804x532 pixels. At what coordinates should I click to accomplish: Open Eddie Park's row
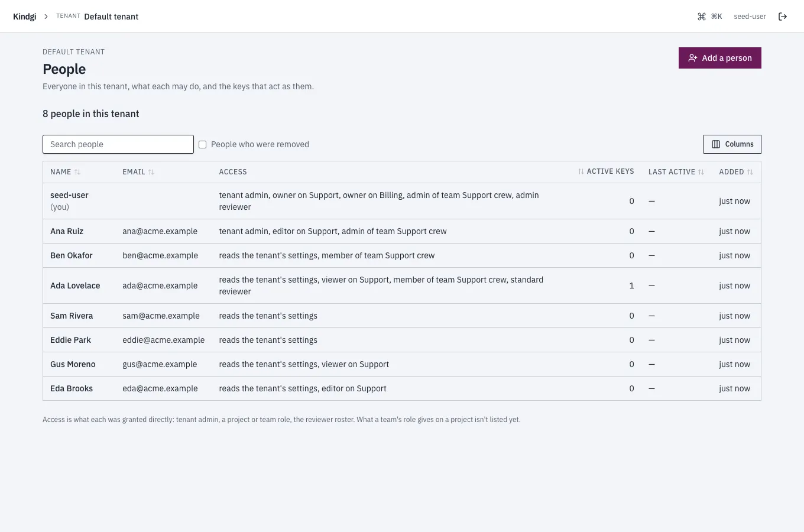pyautogui.click(x=402, y=340)
